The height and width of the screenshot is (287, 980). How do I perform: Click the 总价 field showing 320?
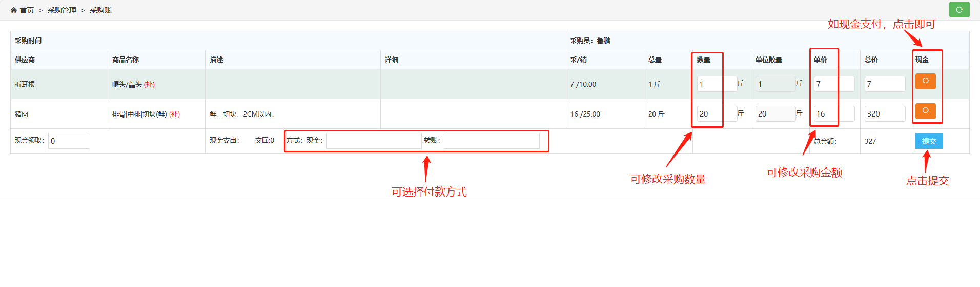pyautogui.click(x=885, y=114)
